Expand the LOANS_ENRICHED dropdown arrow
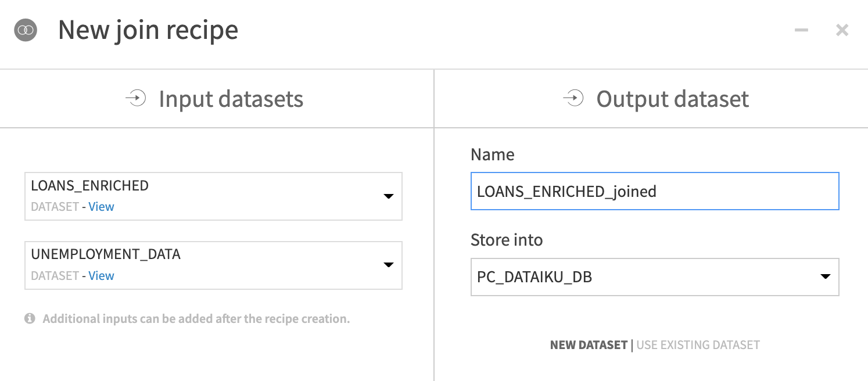Viewport: 868px width, 381px height. tap(389, 196)
